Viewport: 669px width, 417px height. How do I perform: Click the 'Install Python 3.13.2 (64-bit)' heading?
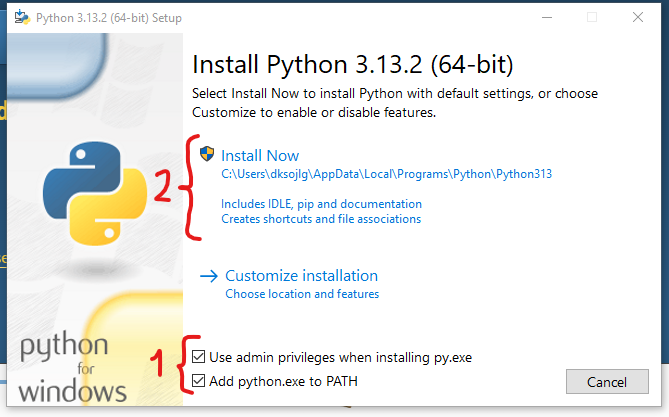tap(352, 66)
